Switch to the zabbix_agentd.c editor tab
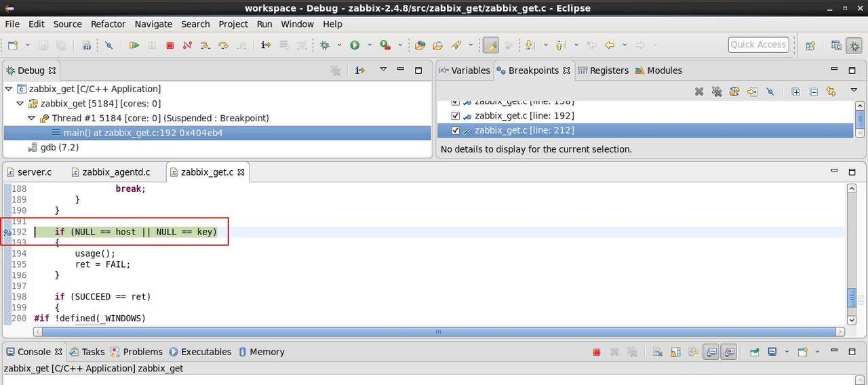The width and height of the screenshot is (868, 385). coord(116,172)
